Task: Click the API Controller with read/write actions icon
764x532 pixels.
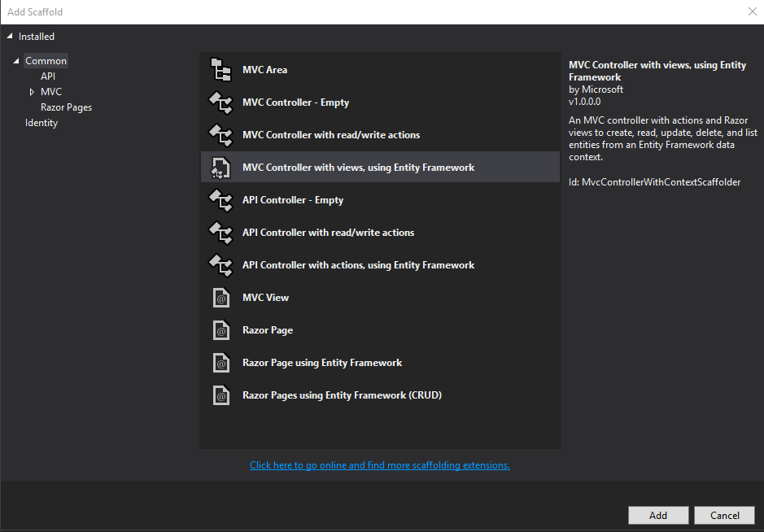Action: [x=220, y=233]
